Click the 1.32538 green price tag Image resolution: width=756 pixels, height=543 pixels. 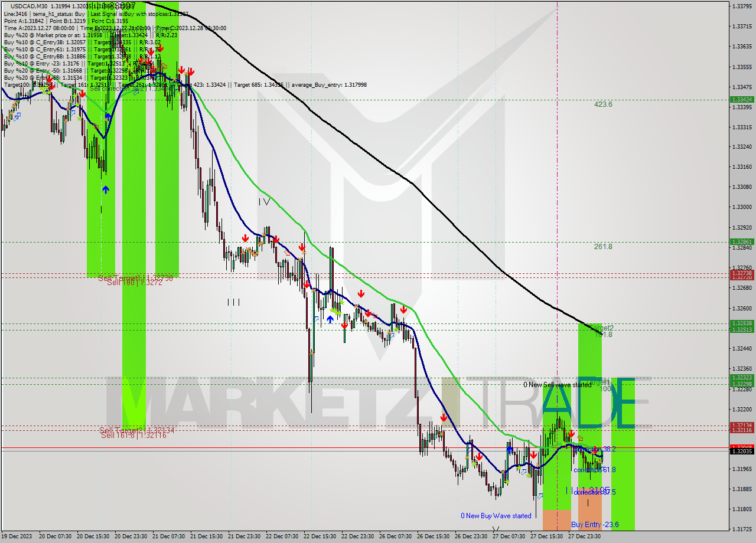tap(742, 323)
